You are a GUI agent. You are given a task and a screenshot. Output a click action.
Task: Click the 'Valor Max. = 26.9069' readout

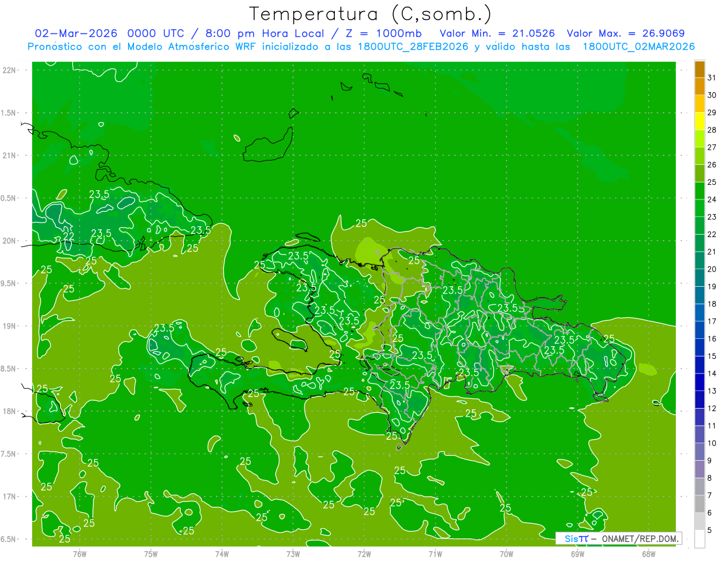tap(626, 33)
